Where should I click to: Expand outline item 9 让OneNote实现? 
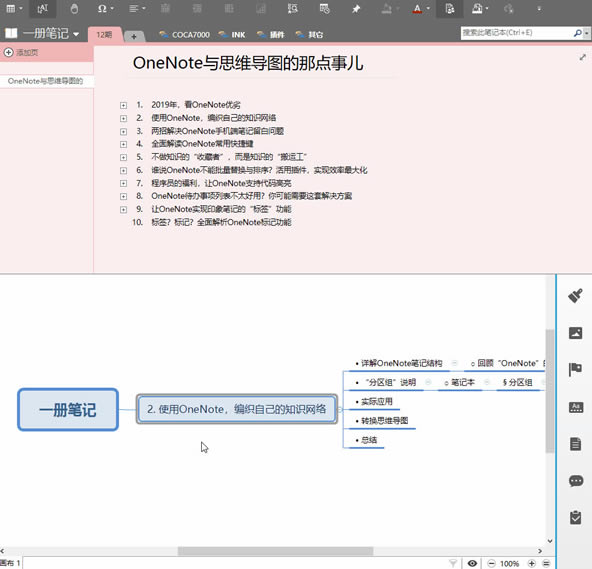tap(123, 210)
